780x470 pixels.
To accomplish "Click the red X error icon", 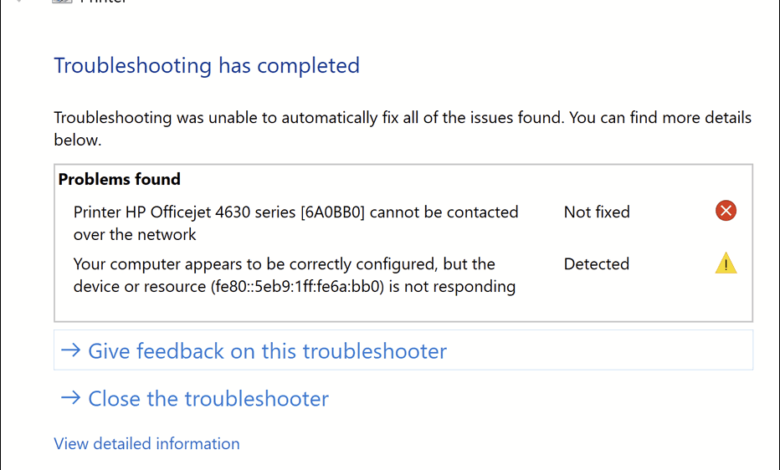I will tap(726, 211).
